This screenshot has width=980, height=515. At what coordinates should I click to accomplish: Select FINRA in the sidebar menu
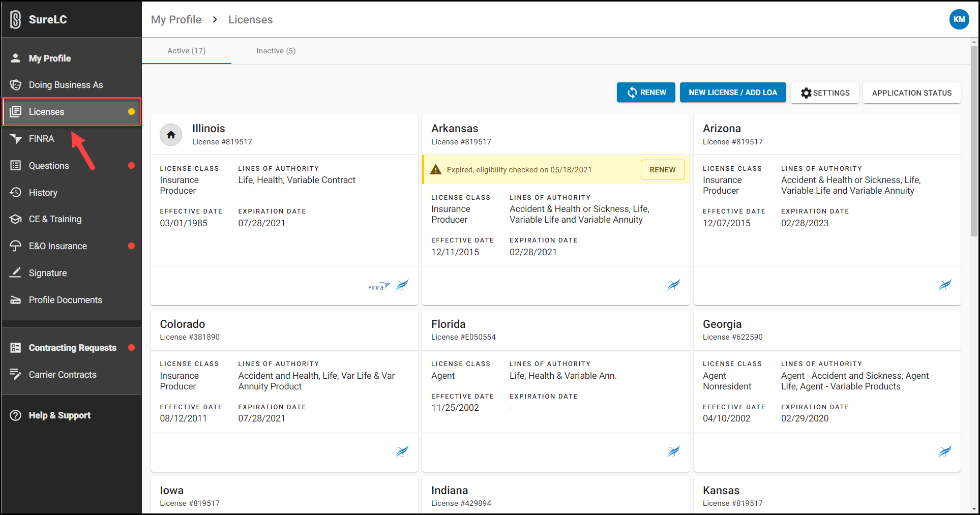point(72,138)
